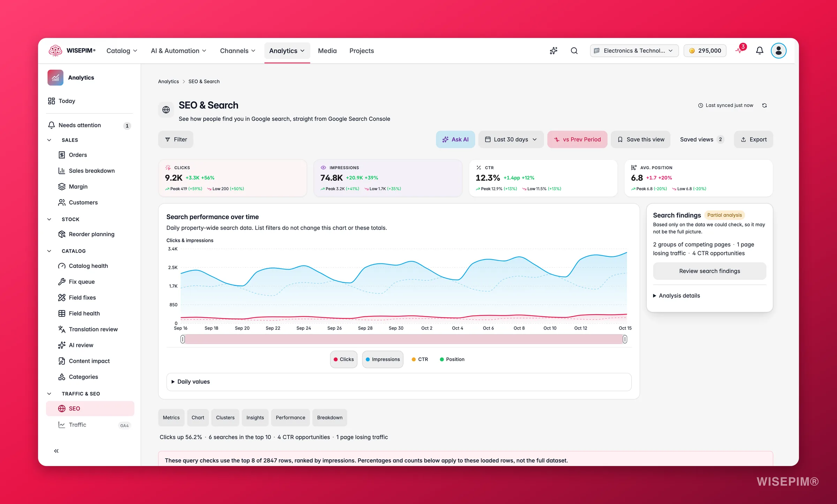Toggle Impressions series in chart legend
The height and width of the screenshot is (504, 837).
383,359
